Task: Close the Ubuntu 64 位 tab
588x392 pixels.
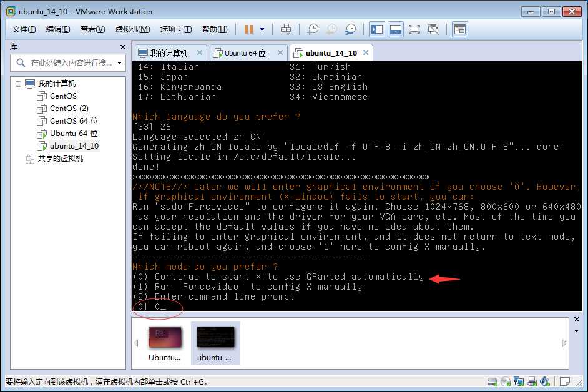Action: click(x=280, y=52)
